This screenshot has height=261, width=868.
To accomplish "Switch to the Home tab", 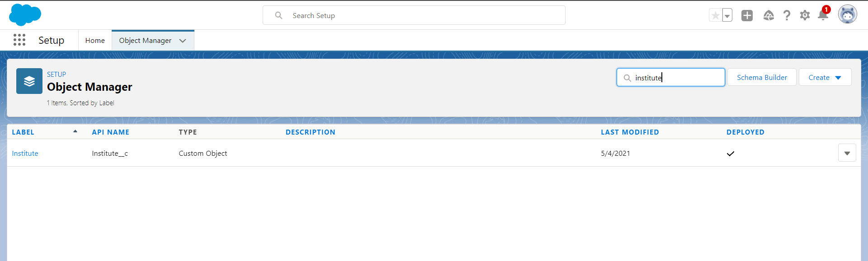I will click(95, 41).
